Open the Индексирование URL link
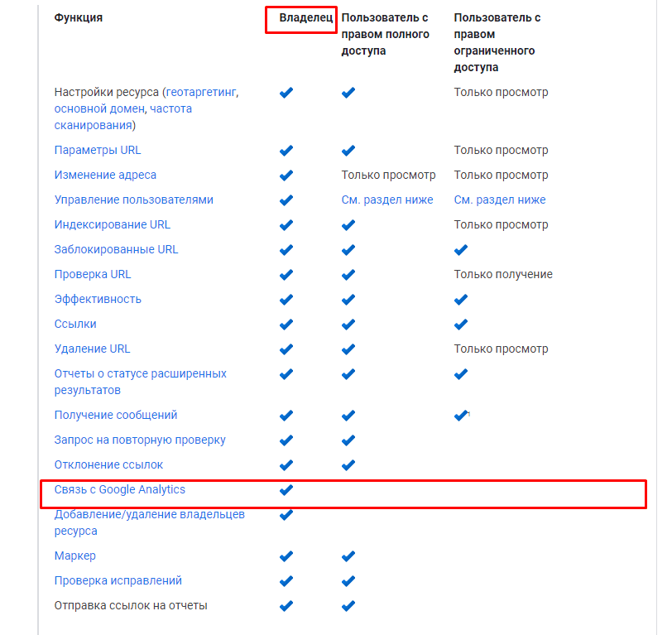Viewport: 672px width, 635px height. 113,225
